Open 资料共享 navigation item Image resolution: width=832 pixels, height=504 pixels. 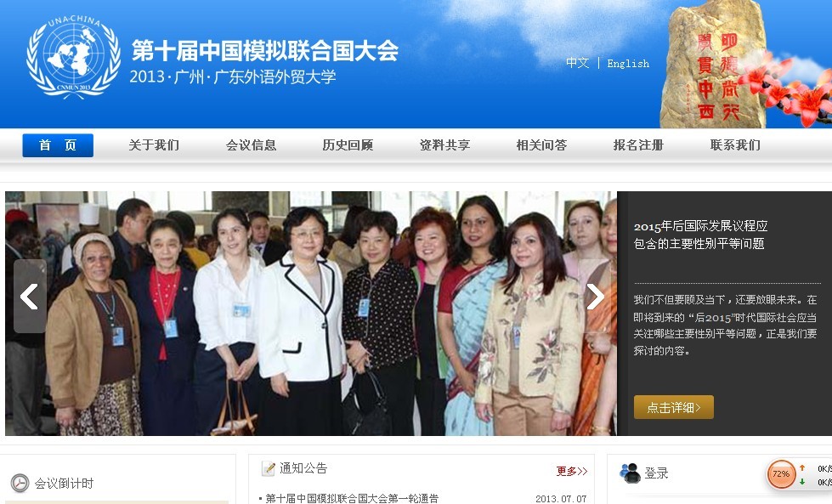click(444, 145)
